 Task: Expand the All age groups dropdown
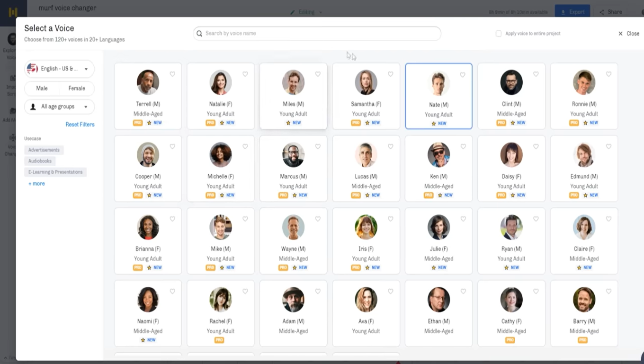coord(59,107)
